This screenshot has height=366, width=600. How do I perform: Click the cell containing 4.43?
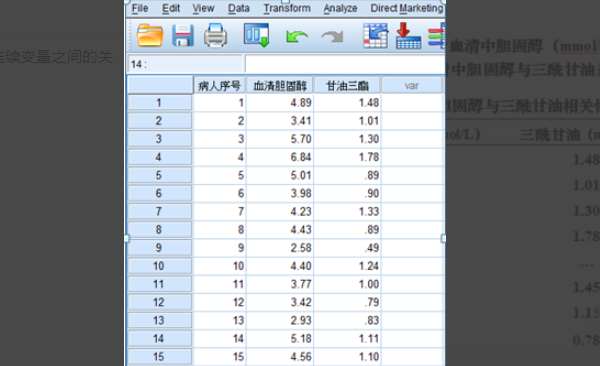[x=280, y=229]
